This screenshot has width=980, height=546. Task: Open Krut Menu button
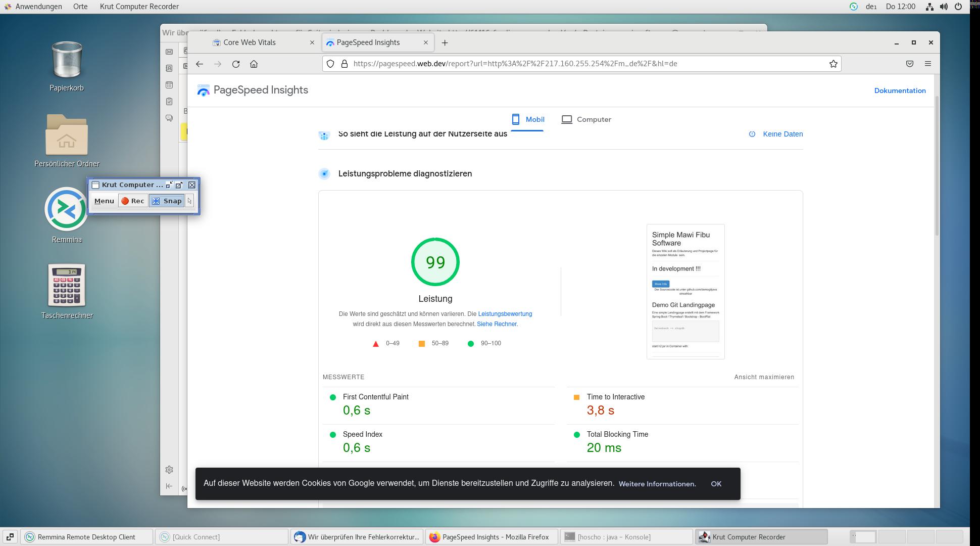point(104,201)
